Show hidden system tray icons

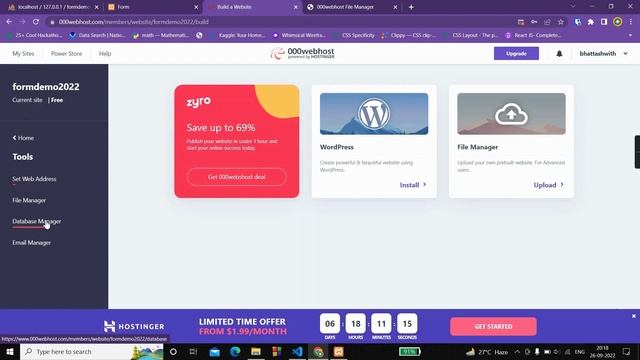coord(517,351)
